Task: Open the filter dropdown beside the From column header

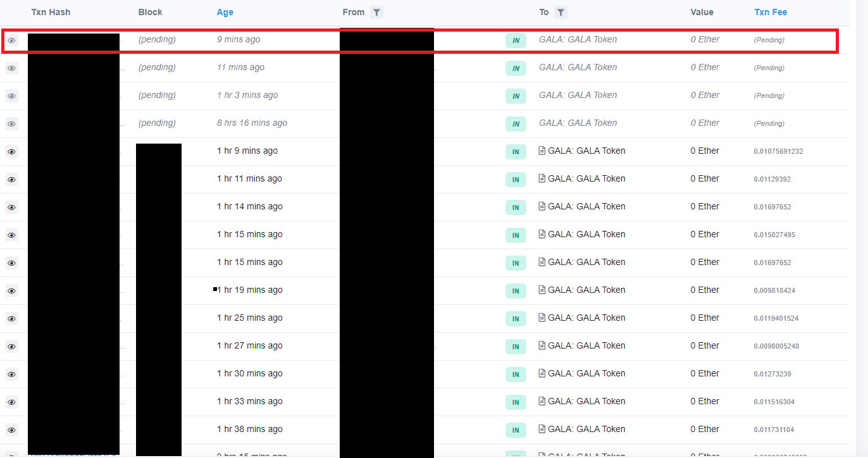Action: tap(376, 12)
